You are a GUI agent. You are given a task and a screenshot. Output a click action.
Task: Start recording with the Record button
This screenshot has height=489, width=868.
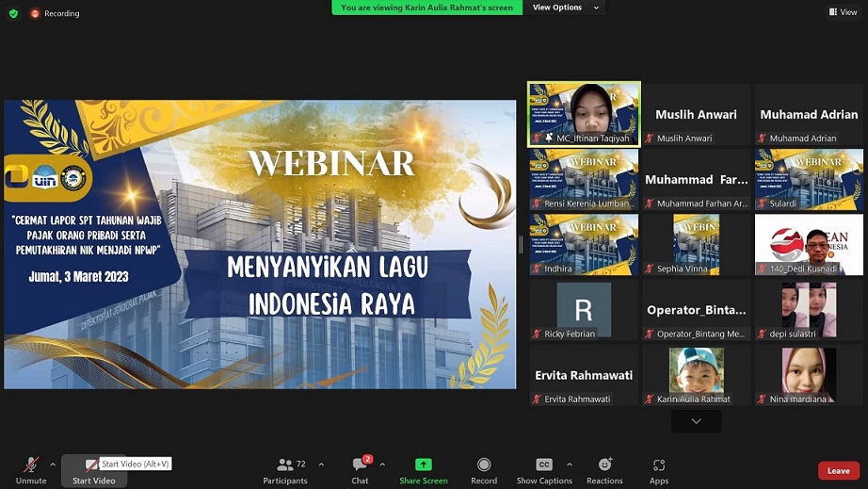coord(484,470)
